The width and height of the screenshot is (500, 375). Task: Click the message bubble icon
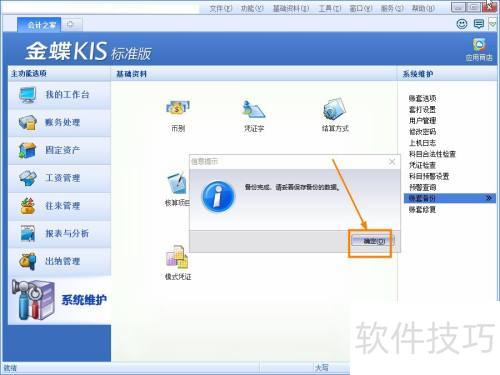point(479,24)
